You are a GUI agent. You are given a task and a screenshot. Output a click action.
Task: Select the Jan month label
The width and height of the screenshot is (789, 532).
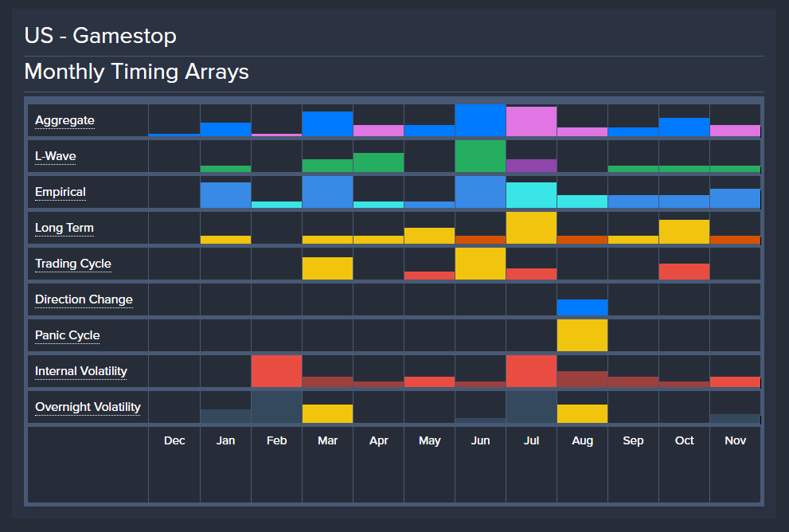[x=225, y=440]
